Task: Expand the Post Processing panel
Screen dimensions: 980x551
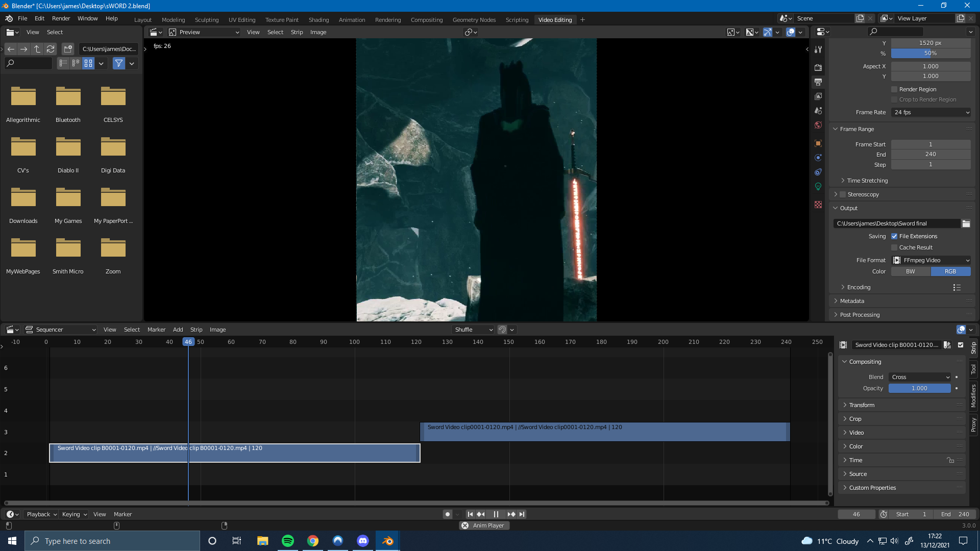Action: 860,315
